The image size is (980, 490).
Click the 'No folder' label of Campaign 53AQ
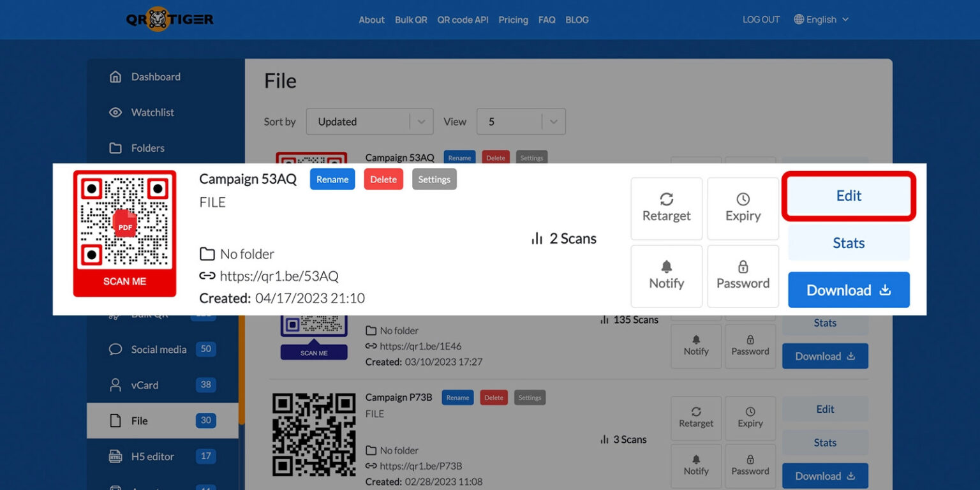coord(247,254)
